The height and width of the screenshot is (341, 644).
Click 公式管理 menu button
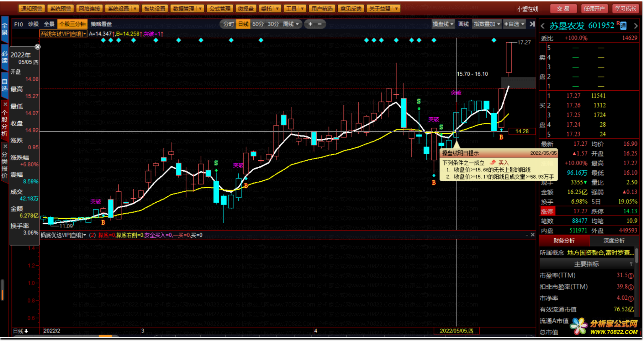pyautogui.click(x=220, y=9)
